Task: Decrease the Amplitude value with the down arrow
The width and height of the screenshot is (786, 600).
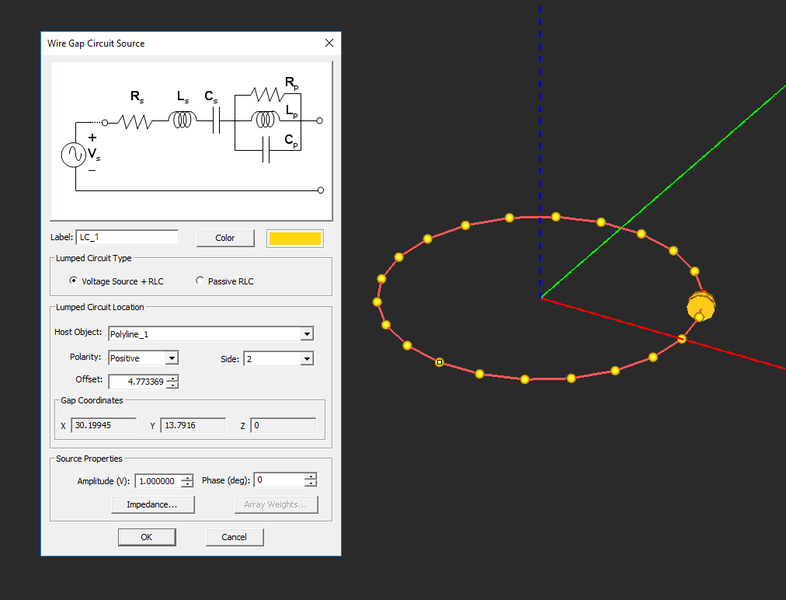Action: [186, 484]
